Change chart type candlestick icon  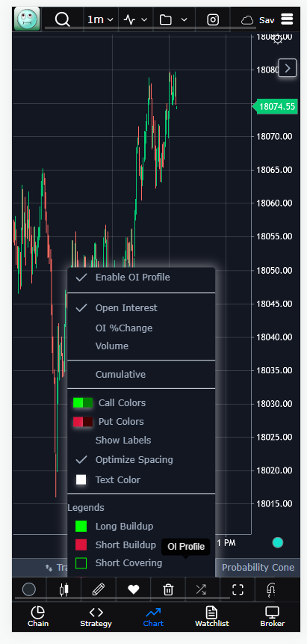(x=63, y=590)
